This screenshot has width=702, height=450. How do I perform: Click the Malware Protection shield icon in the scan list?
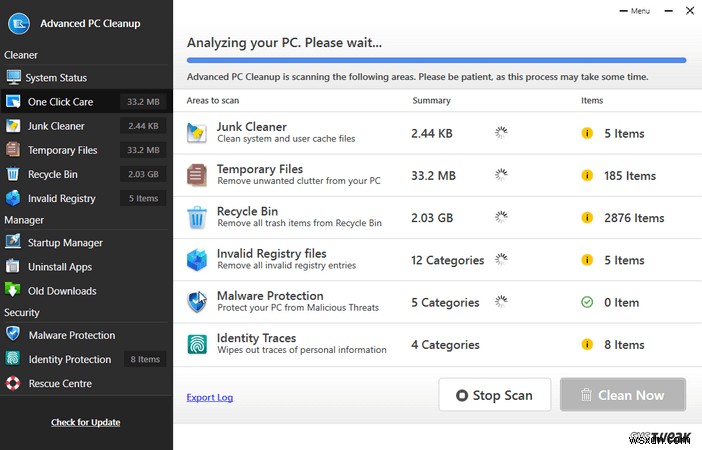(197, 302)
